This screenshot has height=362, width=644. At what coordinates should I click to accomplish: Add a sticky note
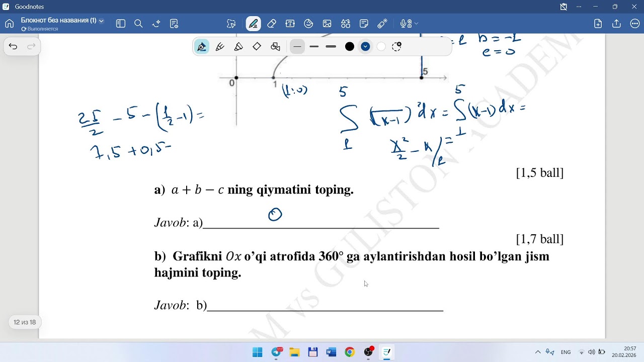click(364, 24)
